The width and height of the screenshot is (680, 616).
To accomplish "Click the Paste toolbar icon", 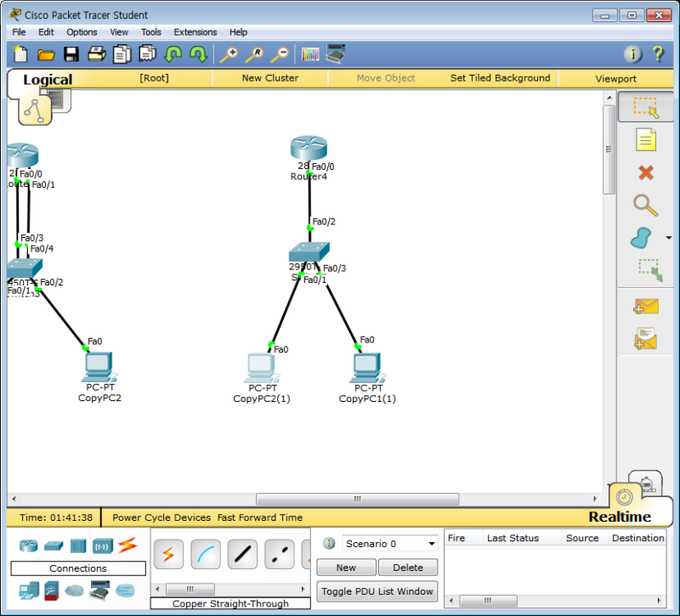I will (147, 54).
